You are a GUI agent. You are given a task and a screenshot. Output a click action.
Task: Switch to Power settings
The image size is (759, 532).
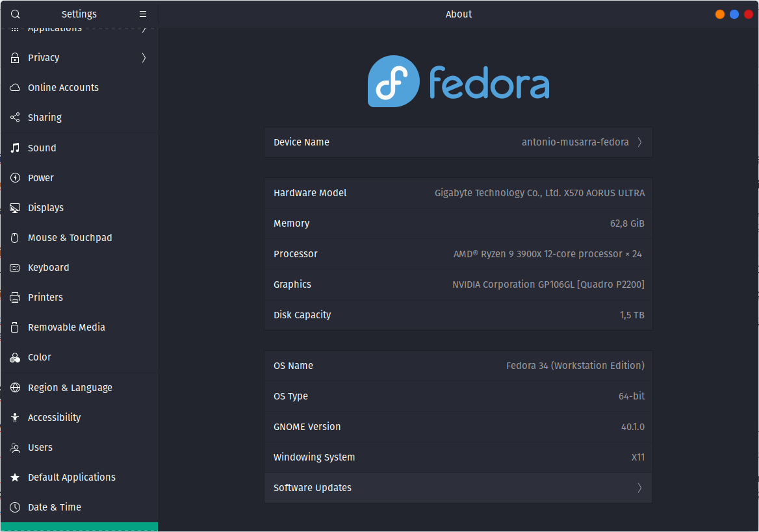79,177
